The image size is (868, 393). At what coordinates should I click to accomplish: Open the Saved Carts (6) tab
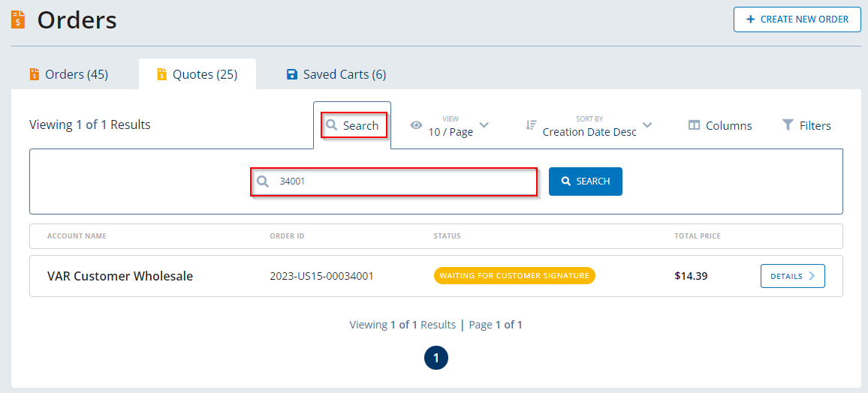pyautogui.click(x=336, y=74)
